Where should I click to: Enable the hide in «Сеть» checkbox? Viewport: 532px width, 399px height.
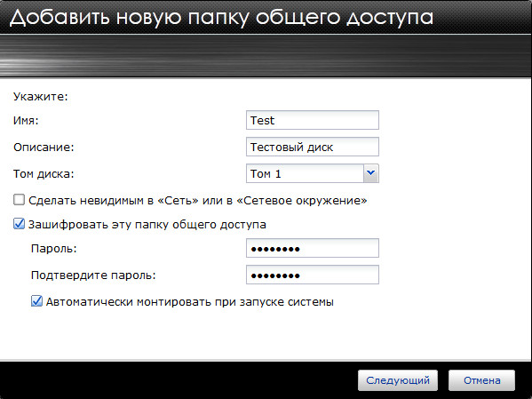pyautogui.click(x=19, y=200)
